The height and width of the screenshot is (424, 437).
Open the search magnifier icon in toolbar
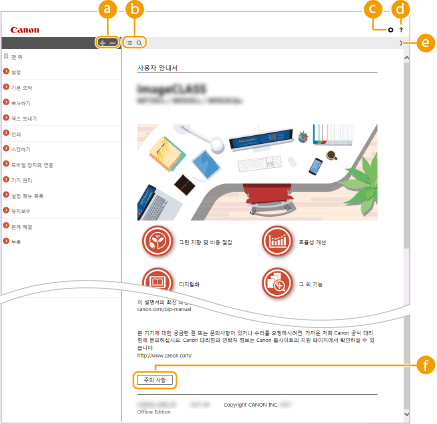[x=139, y=43]
